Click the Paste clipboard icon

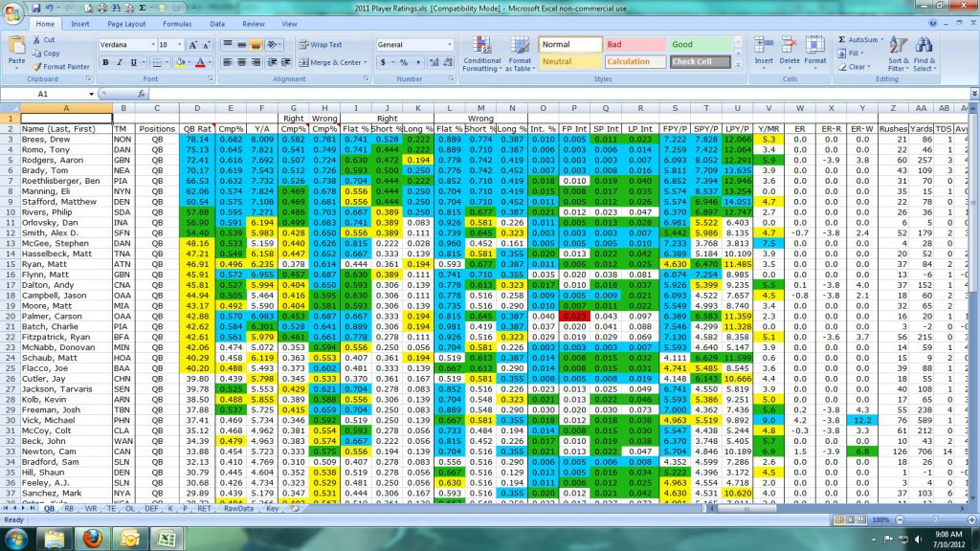coord(16,46)
